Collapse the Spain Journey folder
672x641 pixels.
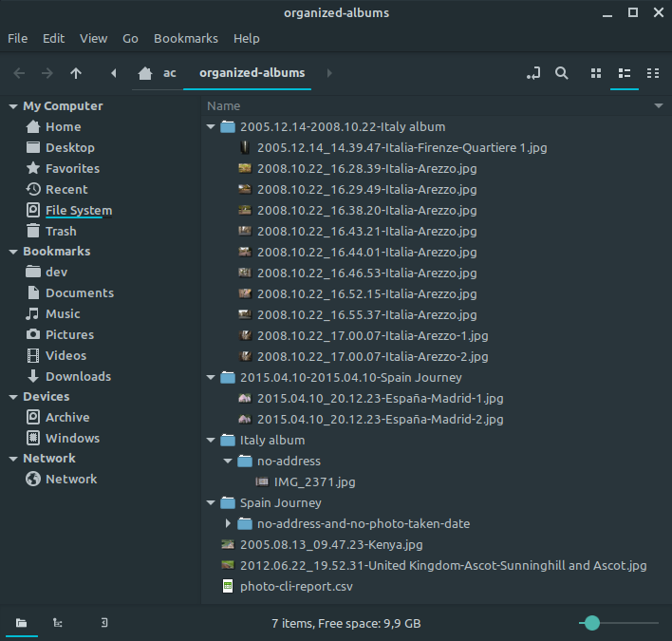[x=211, y=503]
